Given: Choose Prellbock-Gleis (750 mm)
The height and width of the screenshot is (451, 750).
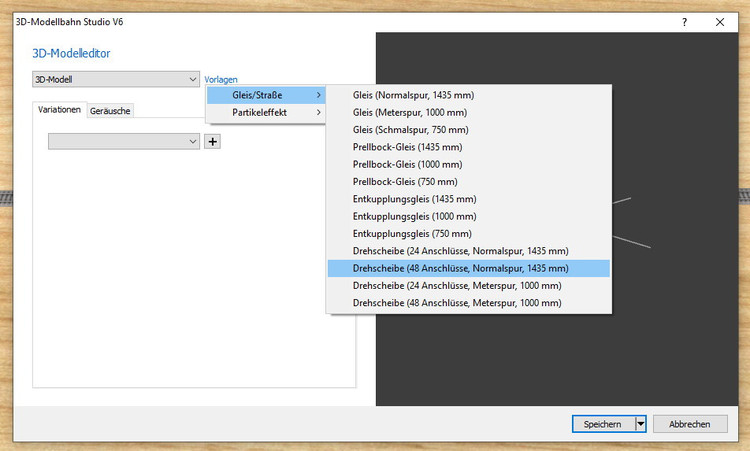Looking at the screenshot, I should (x=469, y=182).
